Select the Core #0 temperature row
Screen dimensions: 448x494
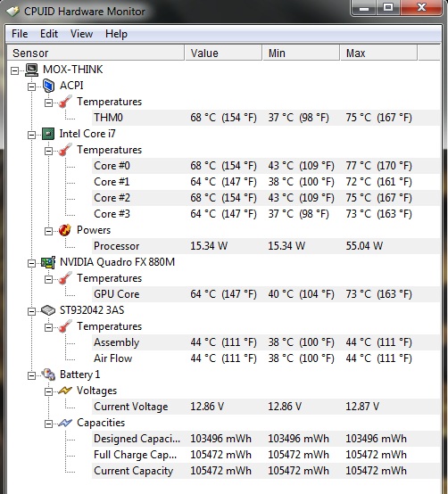click(266, 166)
